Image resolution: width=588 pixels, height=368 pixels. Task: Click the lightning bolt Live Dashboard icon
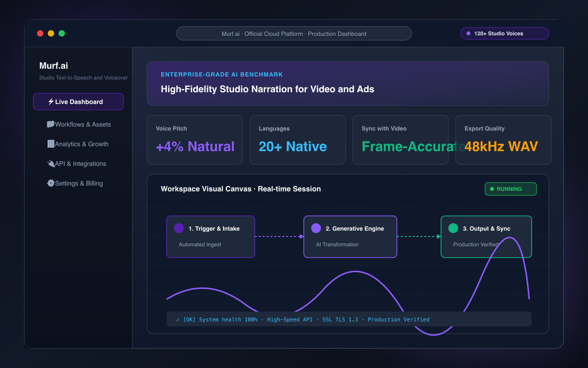click(51, 102)
